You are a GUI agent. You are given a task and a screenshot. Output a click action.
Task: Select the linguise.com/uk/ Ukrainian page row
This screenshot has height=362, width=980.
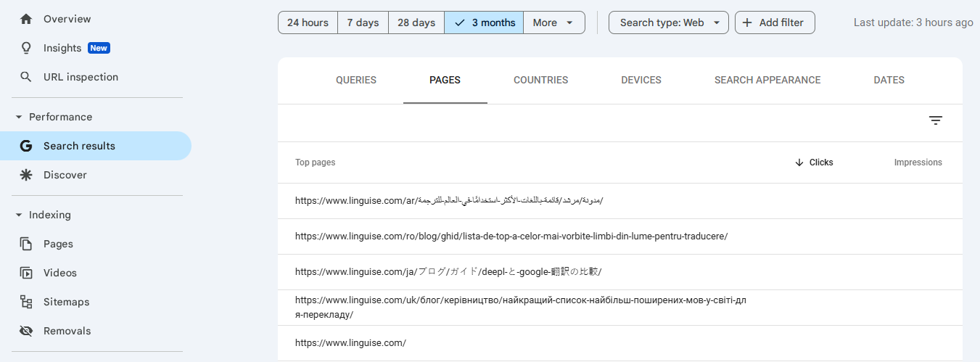[620, 308]
